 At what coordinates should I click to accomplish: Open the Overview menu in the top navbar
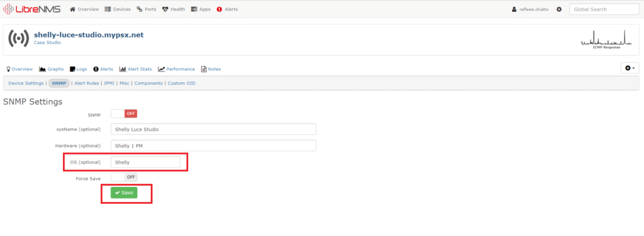pyautogui.click(x=84, y=9)
